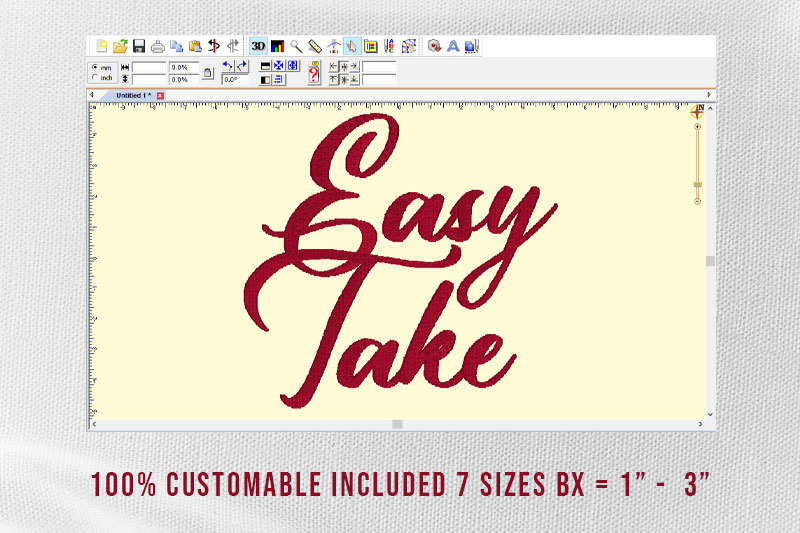
Task: Select the inch unit radio button
Action: coord(95,78)
